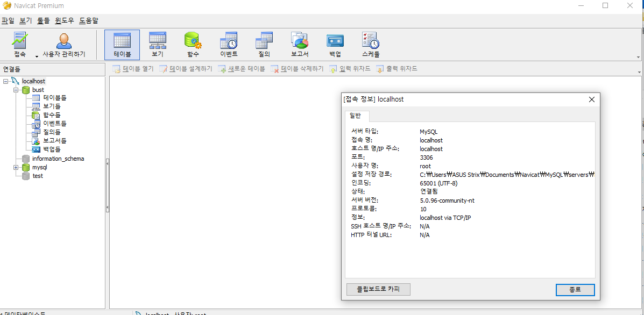The height and width of the screenshot is (315, 644).
Task: Select the 스케쥴 schedule toolbar icon
Action: 371,45
